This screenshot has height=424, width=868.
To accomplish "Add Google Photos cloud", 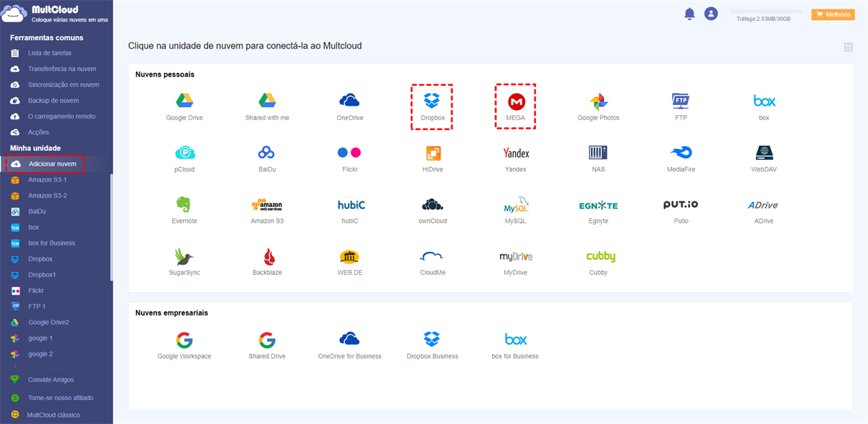I will 598,106.
